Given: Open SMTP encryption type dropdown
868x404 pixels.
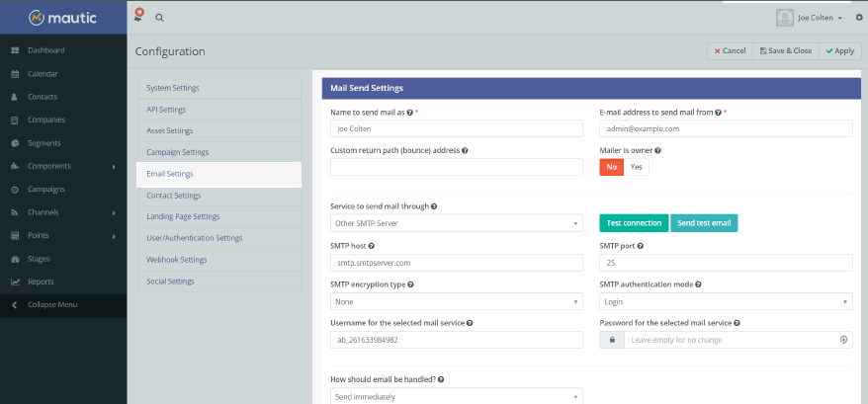Looking at the screenshot, I should click(456, 301).
